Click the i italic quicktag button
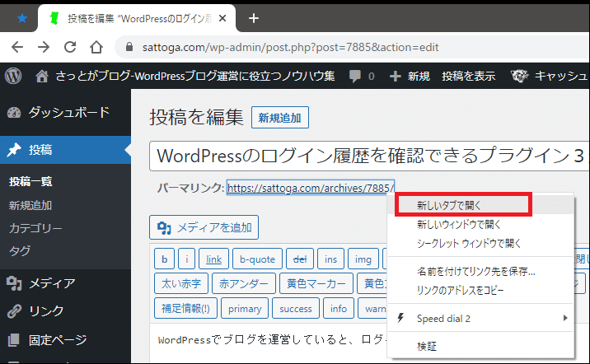Image resolution: width=590 pixels, height=364 pixels. pyautogui.click(x=186, y=259)
